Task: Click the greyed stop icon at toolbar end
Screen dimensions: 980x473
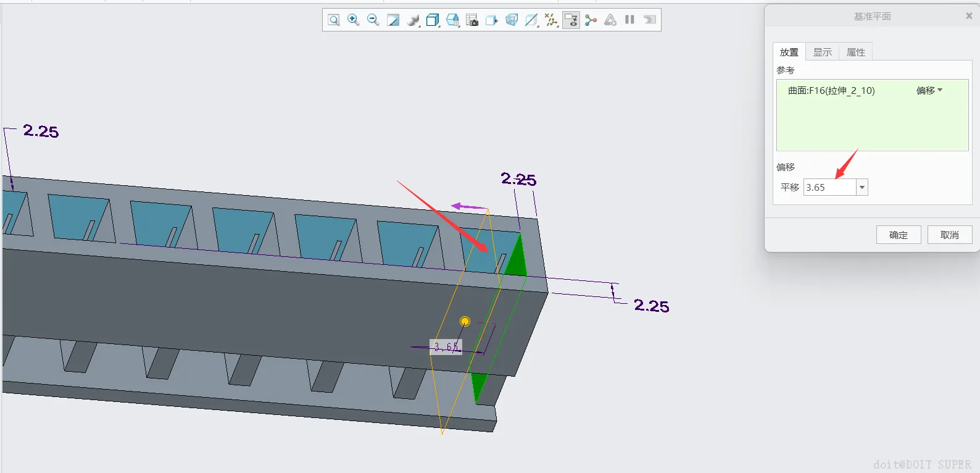Action: click(649, 20)
